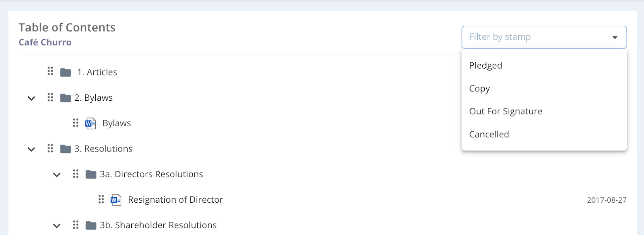Open the Resignation of Director document
Screen dimensions: 644x235
[175, 200]
